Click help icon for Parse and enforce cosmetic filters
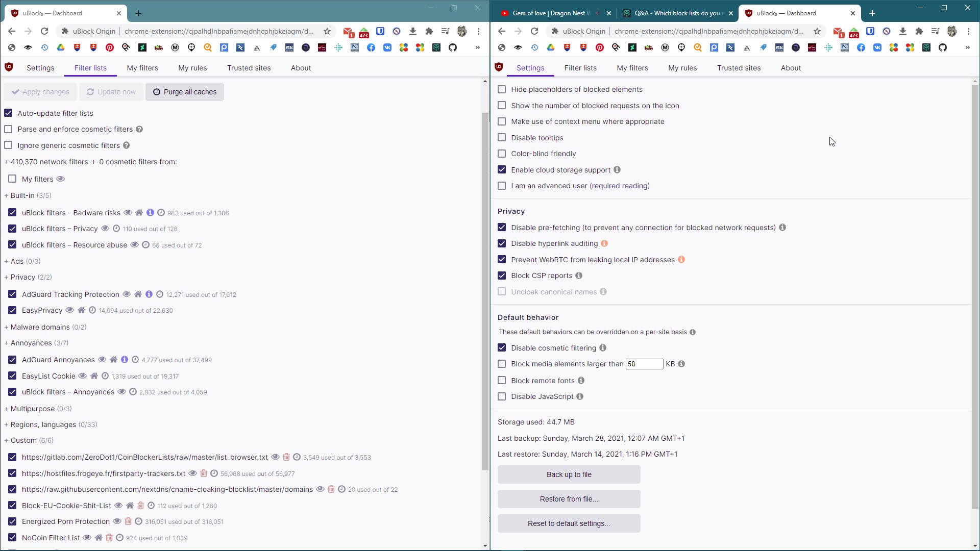980x551 pixels. (x=139, y=130)
